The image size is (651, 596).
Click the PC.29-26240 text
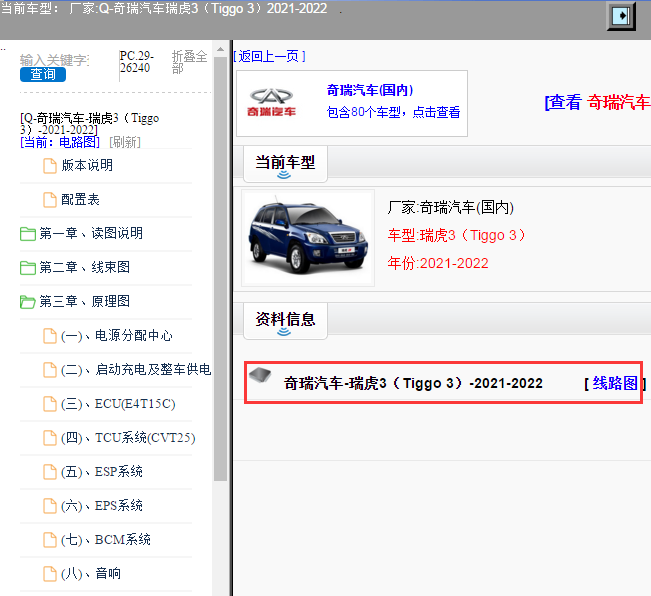tap(137, 62)
